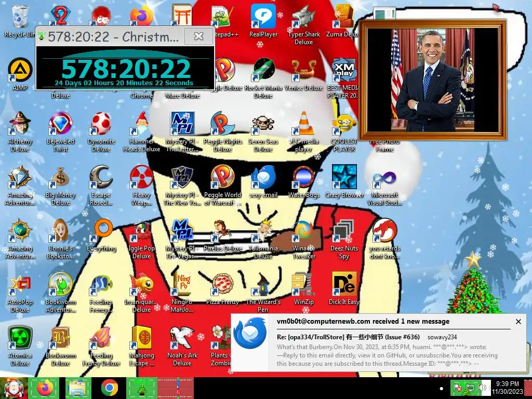Open the XMPlay BEST MEDIA PLAYER icon
Screen dimensions: 532x399
tap(344, 70)
